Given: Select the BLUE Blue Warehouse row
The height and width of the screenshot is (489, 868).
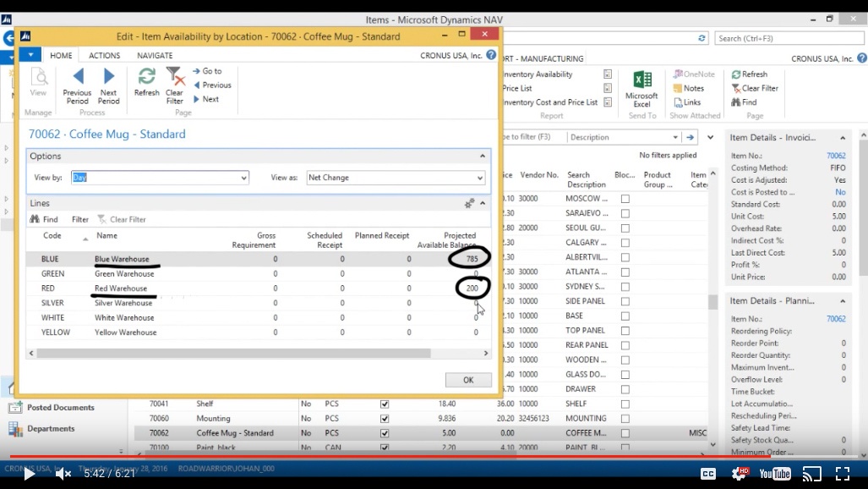Looking at the screenshot, I should pyautogui.click(x=259, y=259).
